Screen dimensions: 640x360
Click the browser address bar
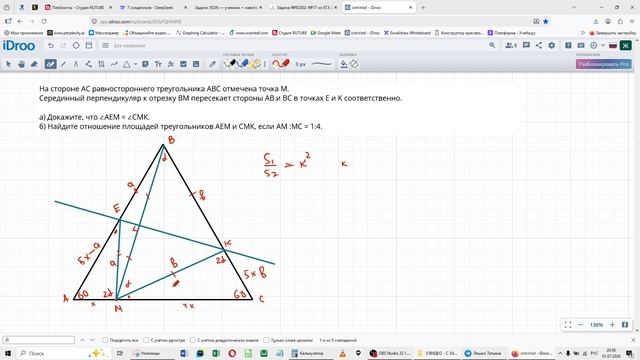coord(310,21)
